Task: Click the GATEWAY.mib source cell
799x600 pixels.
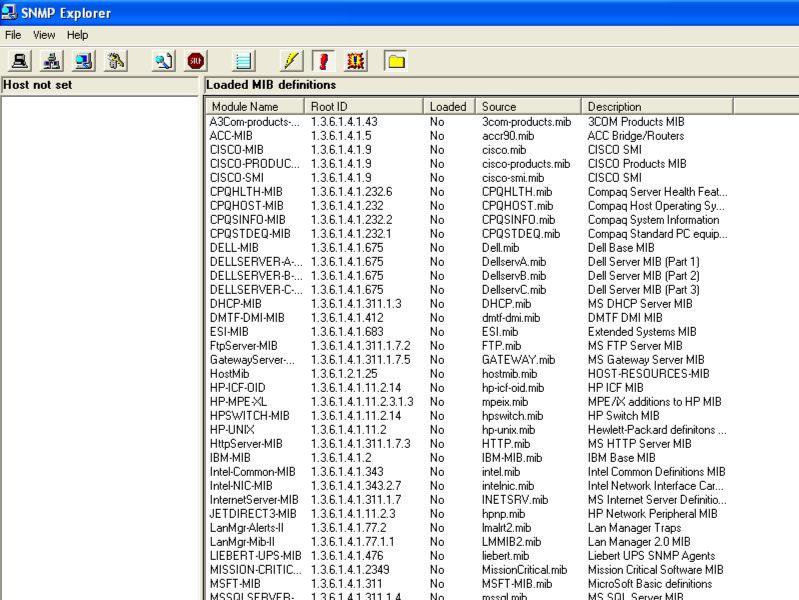Action: tap(518, 360)
